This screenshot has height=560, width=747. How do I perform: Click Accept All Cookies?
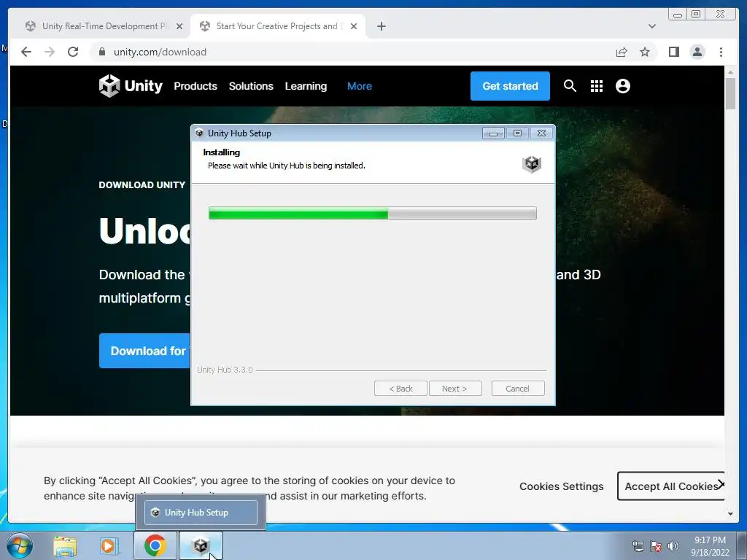pyautogui.click(x=671, y=486)
